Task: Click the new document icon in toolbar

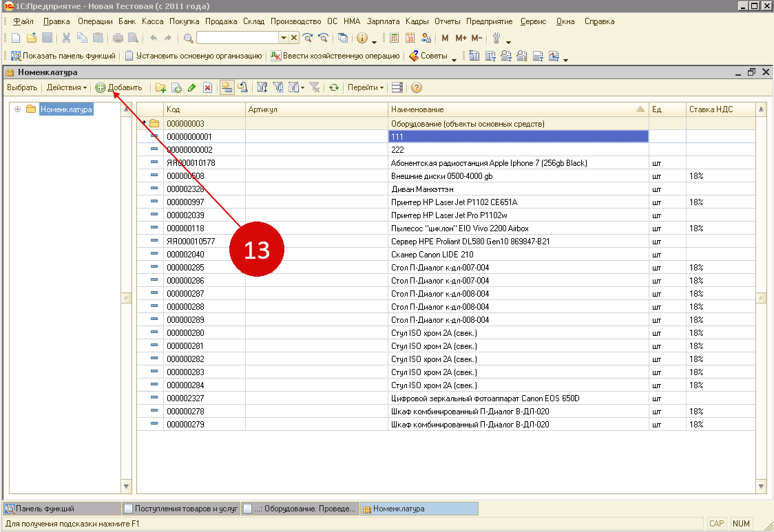Action: click(15, 39)
